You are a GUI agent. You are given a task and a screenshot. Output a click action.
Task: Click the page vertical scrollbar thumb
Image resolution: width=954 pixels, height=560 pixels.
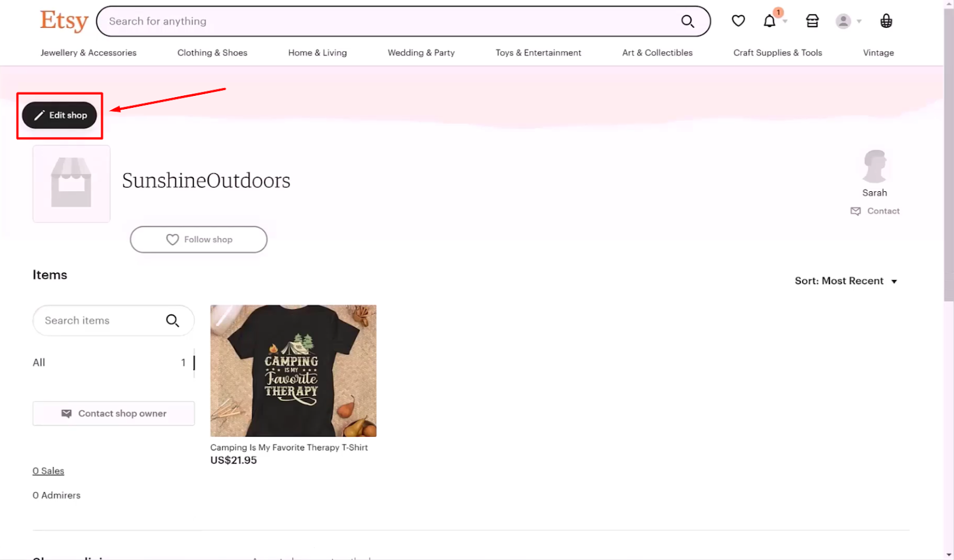click(949, 155)
